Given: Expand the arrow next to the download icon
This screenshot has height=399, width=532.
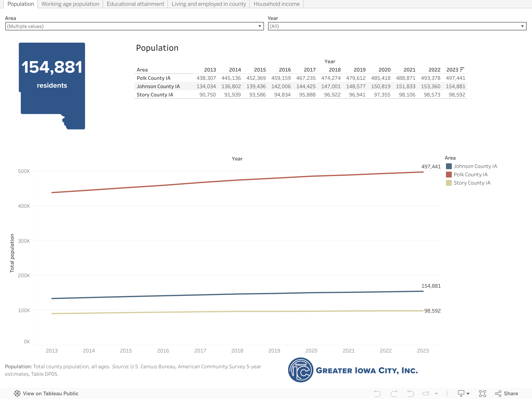Looking at the screenshot, I should 468,394.
